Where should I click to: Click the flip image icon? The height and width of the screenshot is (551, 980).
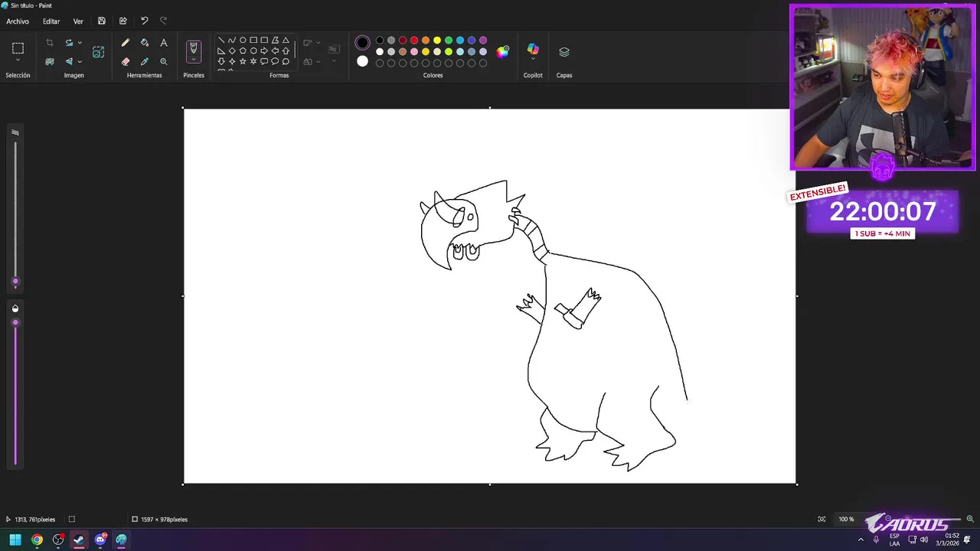(69, 61)
